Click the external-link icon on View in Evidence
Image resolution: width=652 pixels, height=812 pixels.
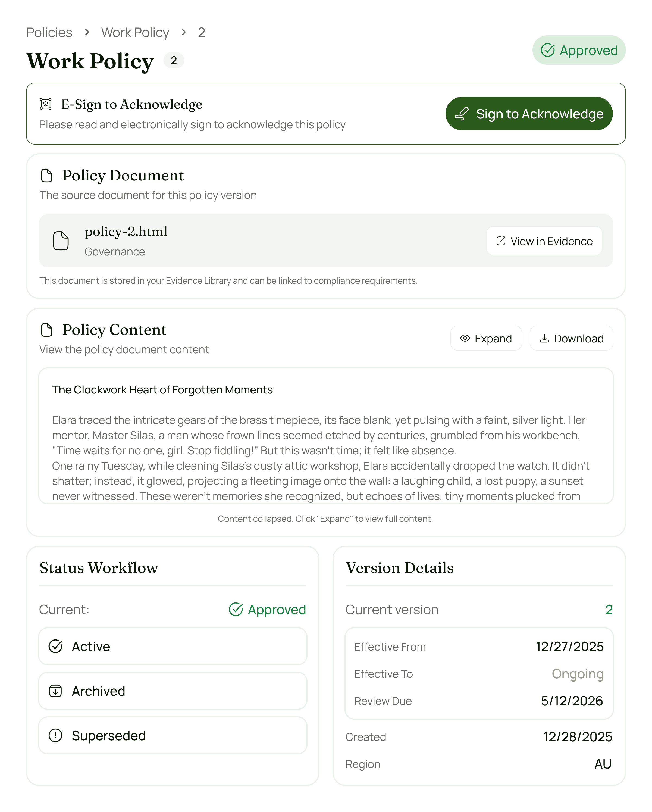click(501, 241)
